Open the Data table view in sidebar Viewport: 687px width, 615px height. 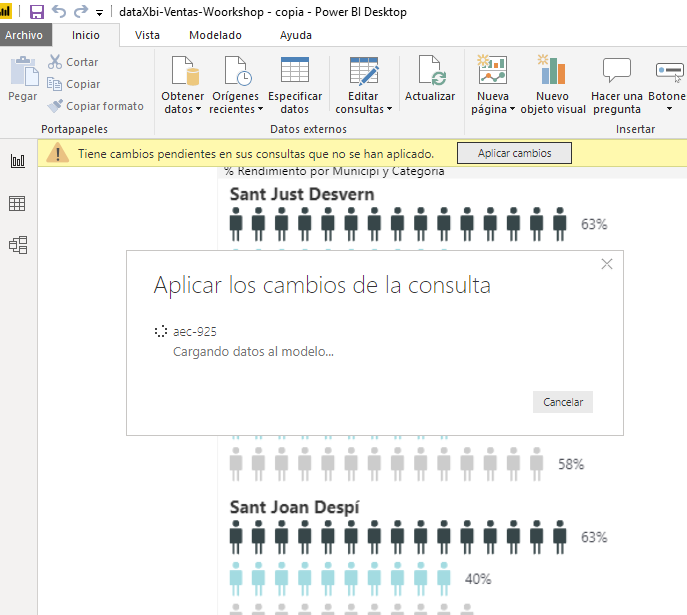(x=17, y=203)
